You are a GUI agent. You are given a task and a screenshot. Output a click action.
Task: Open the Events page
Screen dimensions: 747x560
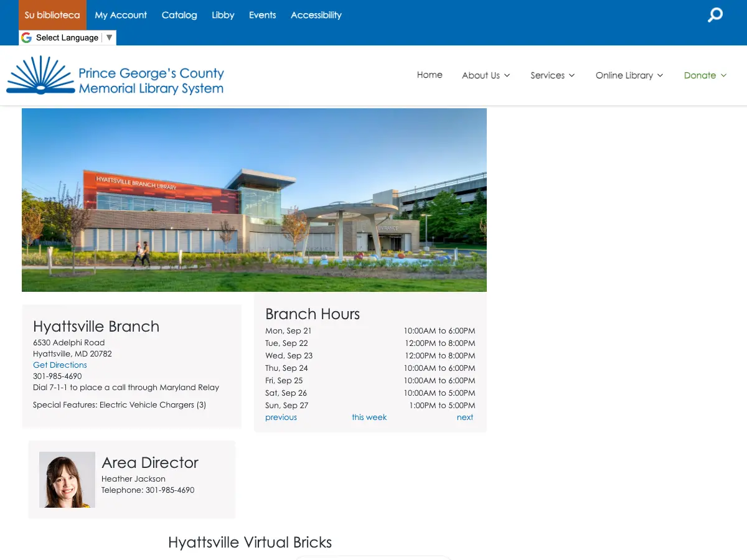pyautogui.click(x=262, y=15)
